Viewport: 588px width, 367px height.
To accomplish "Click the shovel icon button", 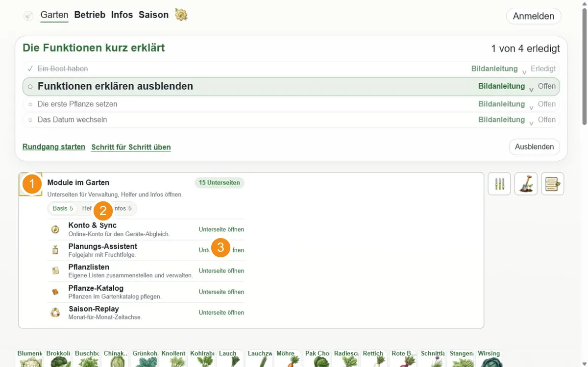I will [x=526, y=184].
